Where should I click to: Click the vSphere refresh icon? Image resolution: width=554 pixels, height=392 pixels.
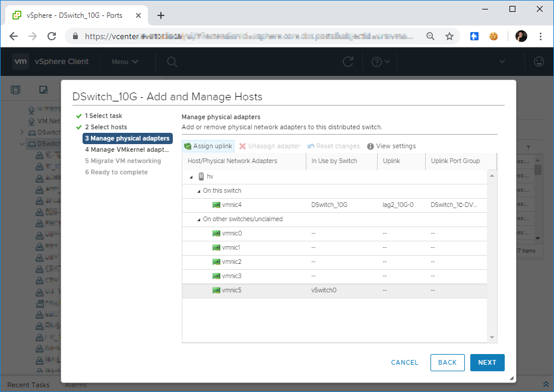point(348,62)
